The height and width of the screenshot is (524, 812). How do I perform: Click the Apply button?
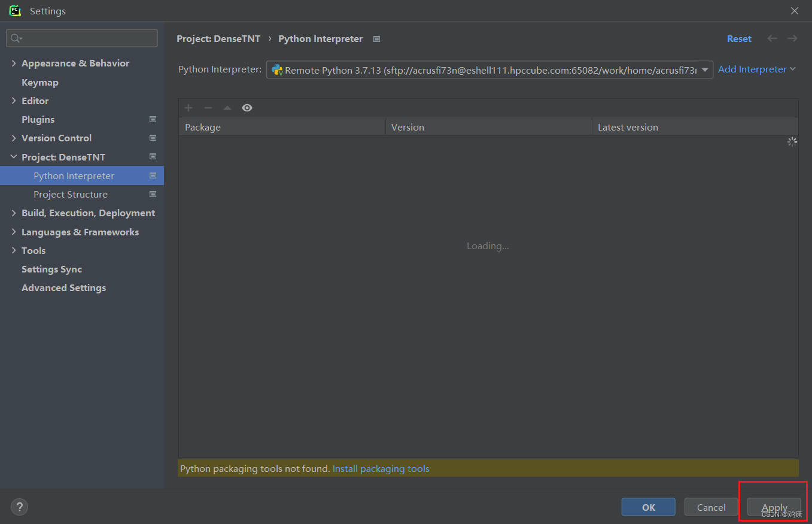click(x=774, y=507)
